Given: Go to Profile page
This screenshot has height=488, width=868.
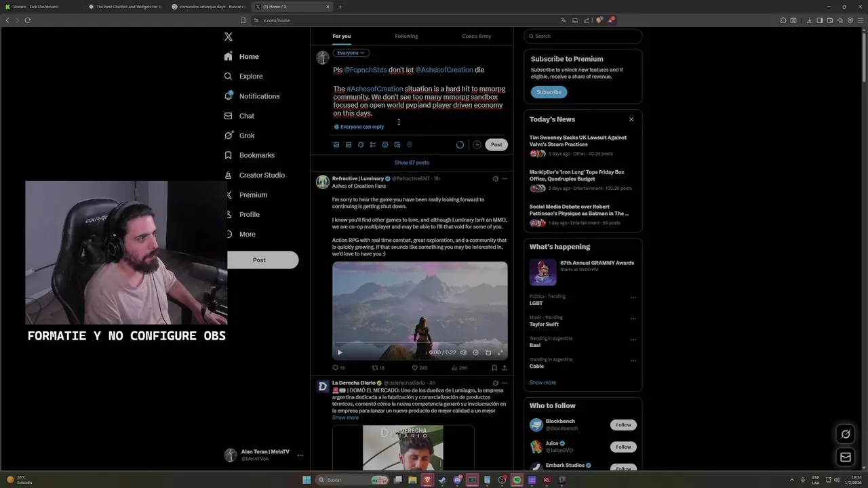Looking at the screenshot, I should tap(242, 214).
